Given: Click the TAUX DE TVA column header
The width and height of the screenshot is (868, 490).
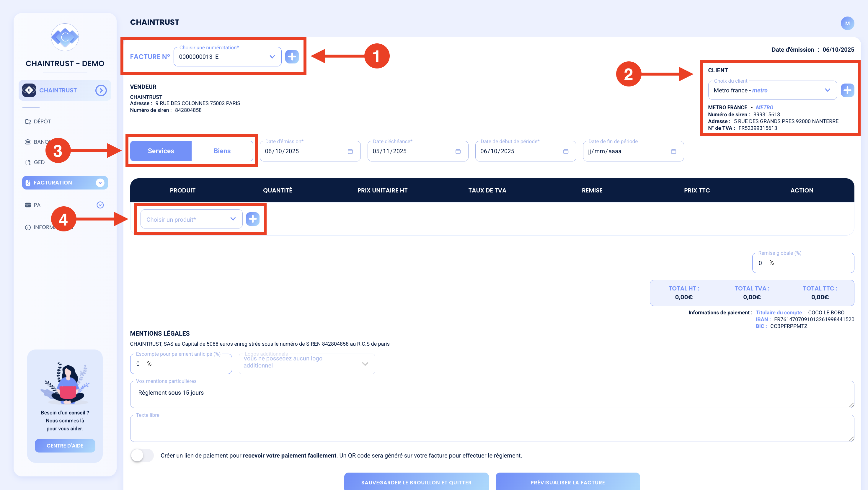Looking at the screenshot, I should (487, 190).
